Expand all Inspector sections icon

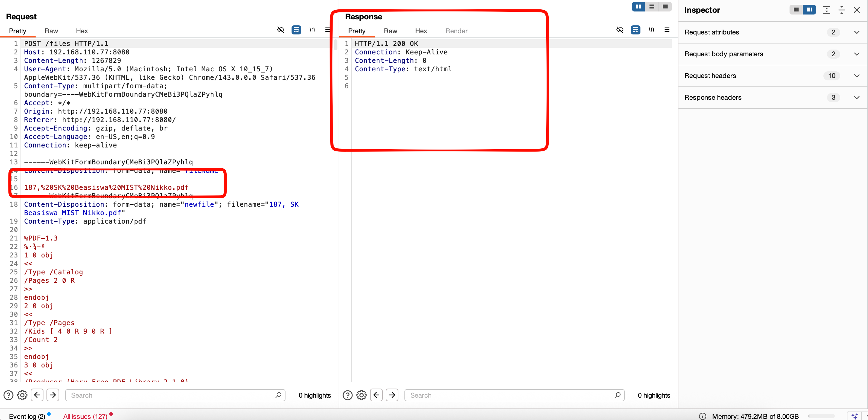point(826,10)
